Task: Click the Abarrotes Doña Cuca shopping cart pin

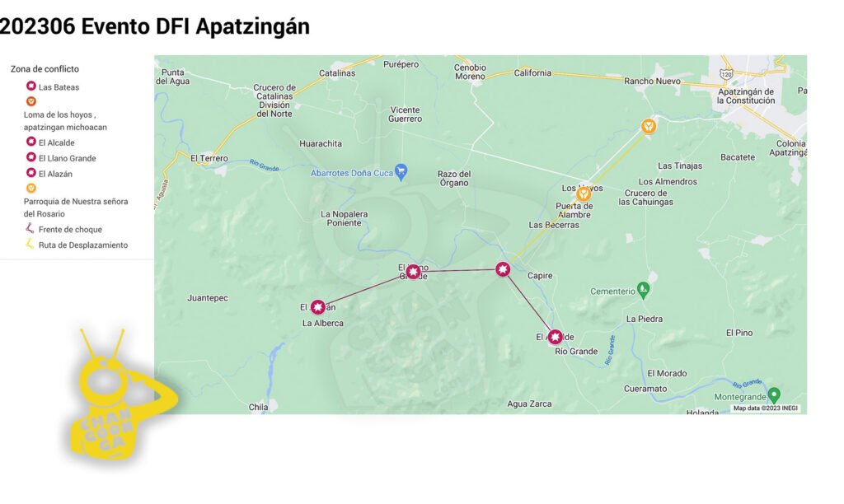Action: [401, 172]
